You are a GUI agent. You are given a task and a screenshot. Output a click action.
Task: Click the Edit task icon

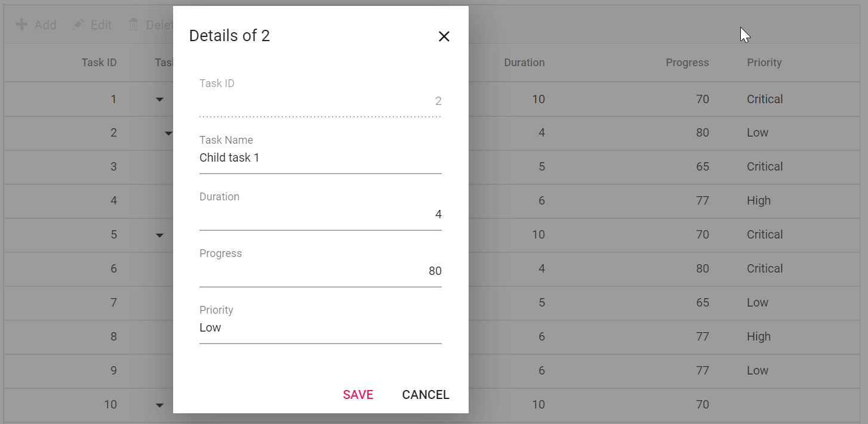click(x=79, y=24)
